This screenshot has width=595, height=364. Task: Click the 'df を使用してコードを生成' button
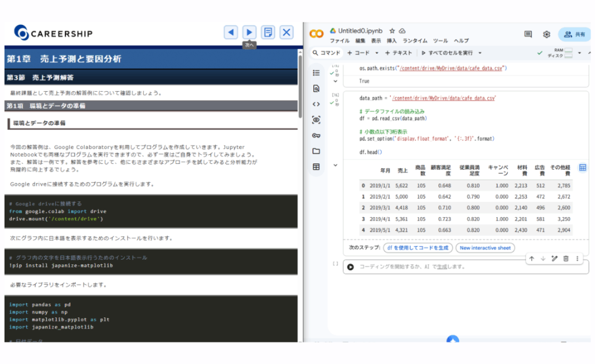(418, 248)
